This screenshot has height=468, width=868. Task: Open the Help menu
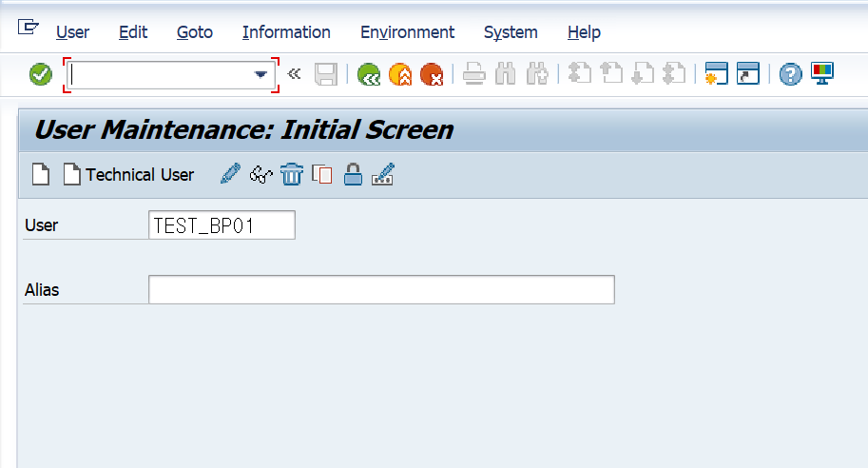584,32
